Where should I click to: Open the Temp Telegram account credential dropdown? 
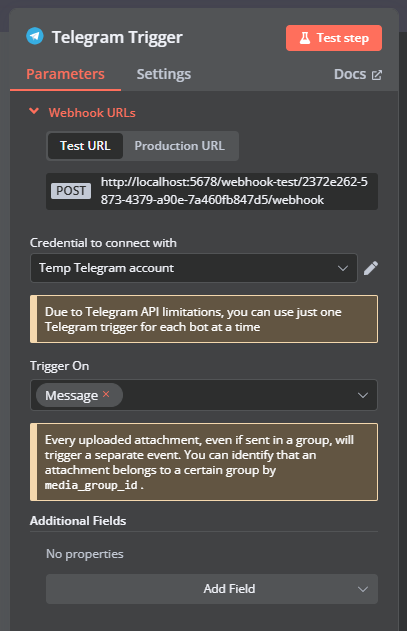tap(194, 268)
